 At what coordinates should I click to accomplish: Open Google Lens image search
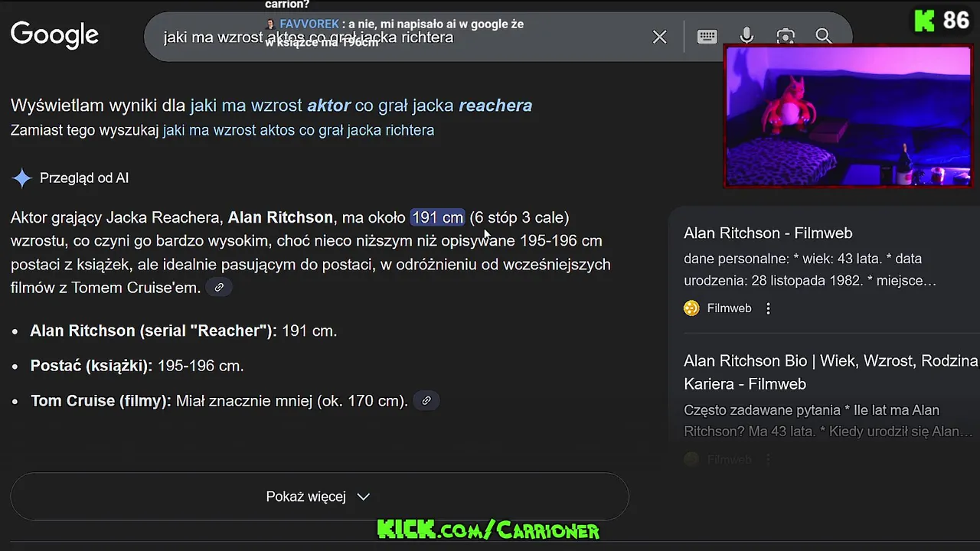[785, 36]
